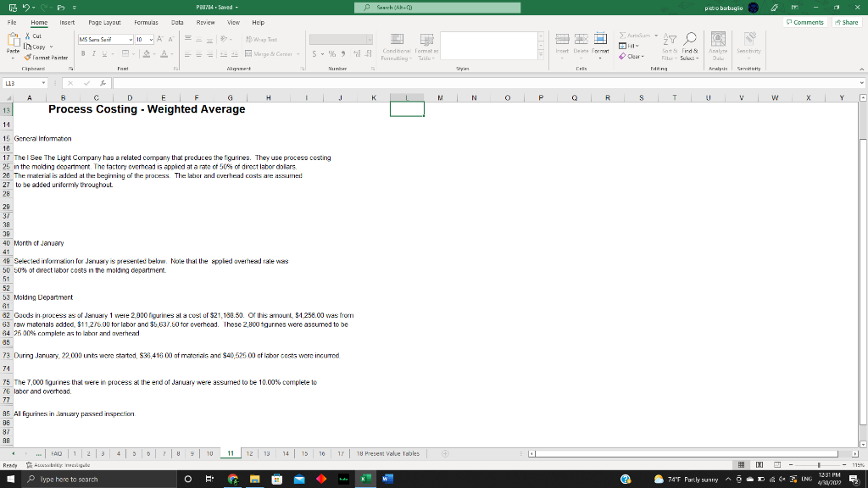Viewport: 868px width, 488px height.
Task: Open Word from the taskbar
Action: tap(387, 480)
